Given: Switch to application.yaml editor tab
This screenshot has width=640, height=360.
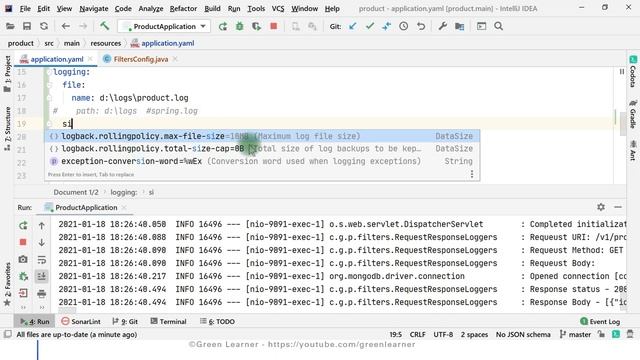Looking at the screenshot, I should (x=57, y=59).
